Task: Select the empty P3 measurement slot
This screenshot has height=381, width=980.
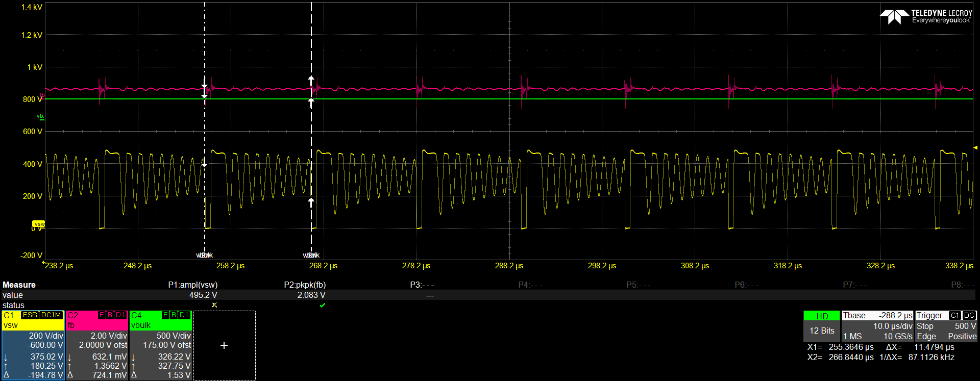Action: coord(422,285)
